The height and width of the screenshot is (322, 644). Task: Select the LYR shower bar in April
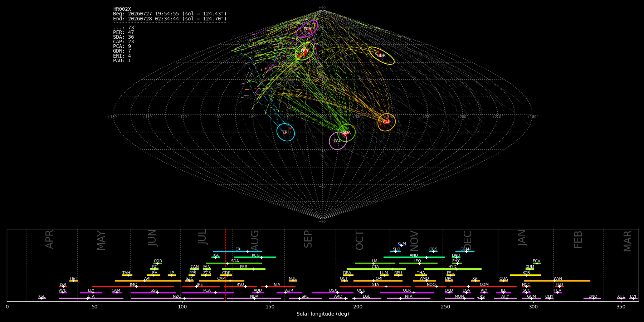[x=63, y=287]
